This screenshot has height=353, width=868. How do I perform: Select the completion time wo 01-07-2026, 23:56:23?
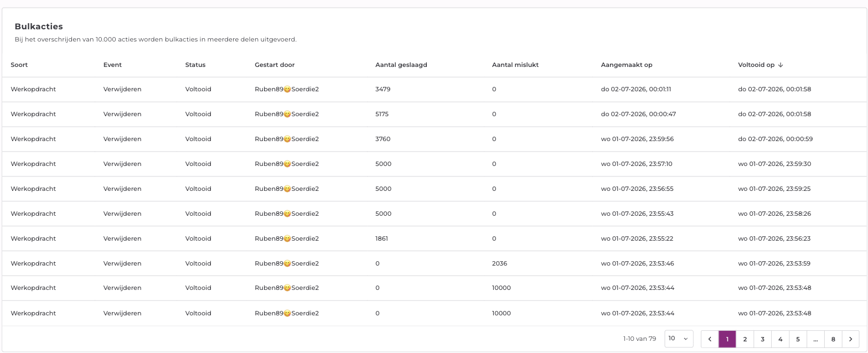774,238
